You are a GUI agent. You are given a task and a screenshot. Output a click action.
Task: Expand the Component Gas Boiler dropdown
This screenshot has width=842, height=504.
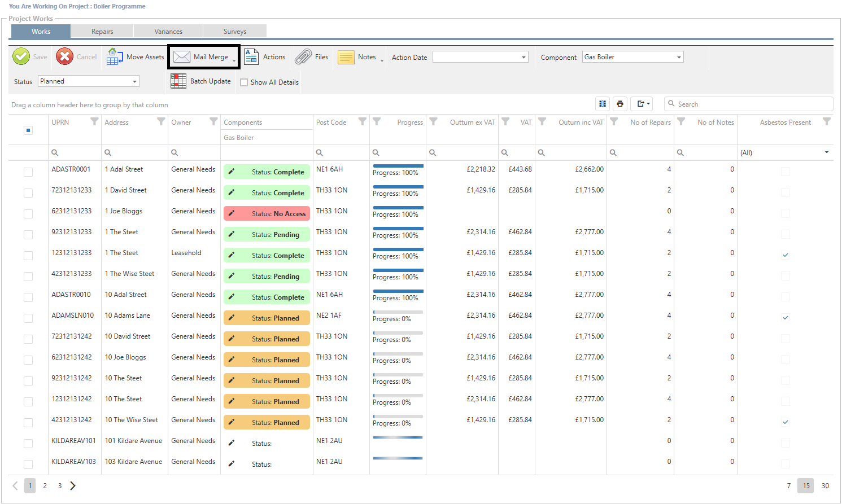pos(678,57)
